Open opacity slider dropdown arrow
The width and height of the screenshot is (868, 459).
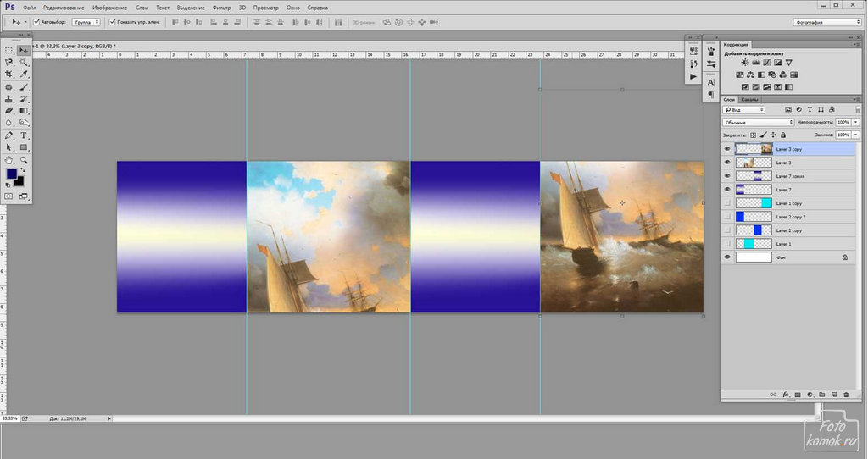pyautogui.click(x=856, y=122)
